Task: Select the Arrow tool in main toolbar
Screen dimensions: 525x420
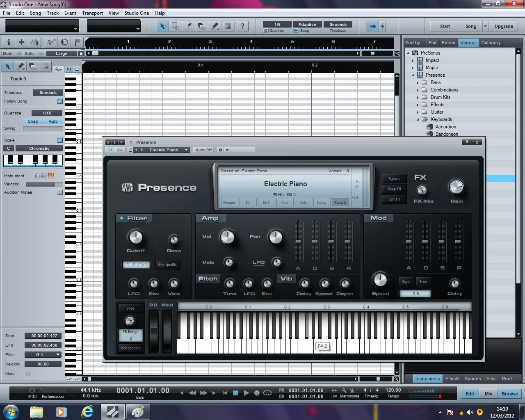Action: click(162, 26)
